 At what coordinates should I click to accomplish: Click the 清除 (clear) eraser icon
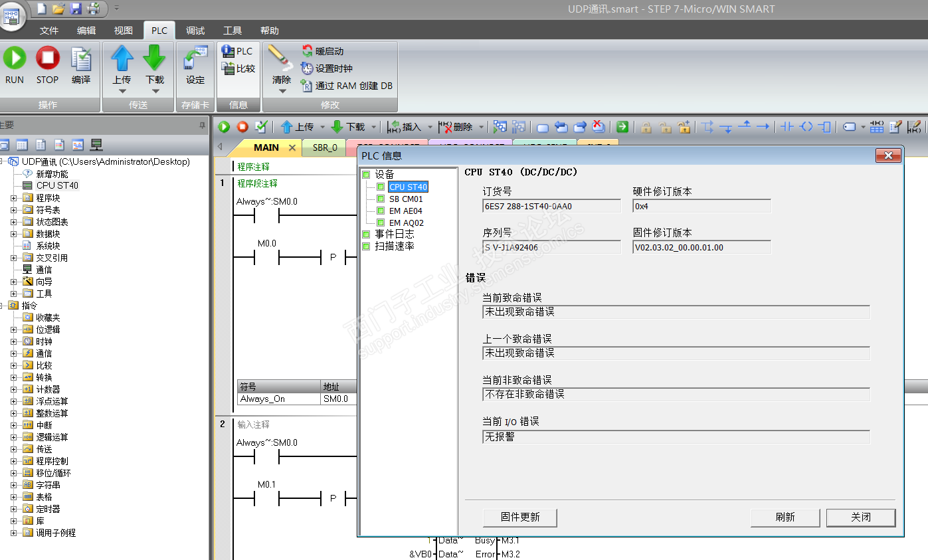(282, 58)
